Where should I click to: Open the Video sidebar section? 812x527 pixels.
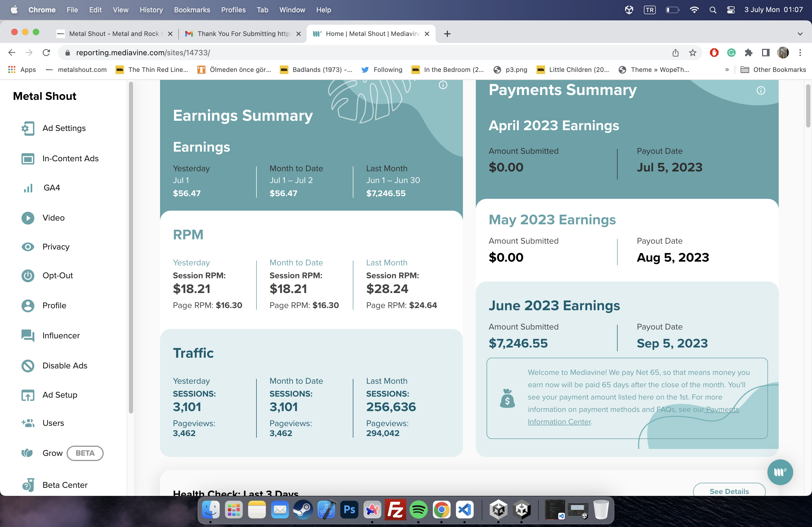[43, 218]
